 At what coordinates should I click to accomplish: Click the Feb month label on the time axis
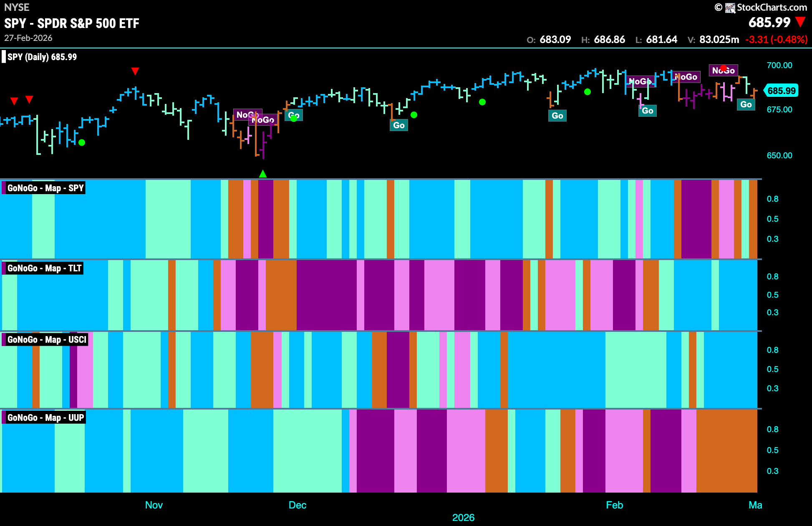point(615,505)
